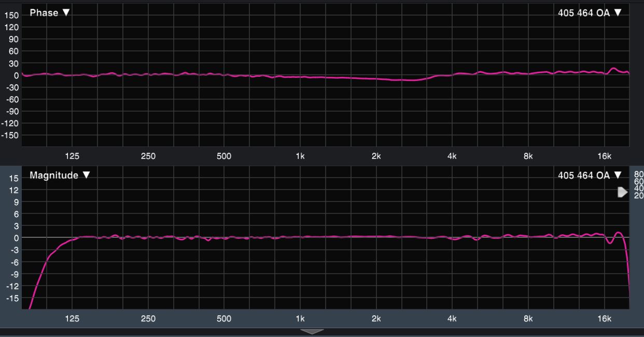
Task: Open the Phase graph type dropdown
Action: pos(49,13)
